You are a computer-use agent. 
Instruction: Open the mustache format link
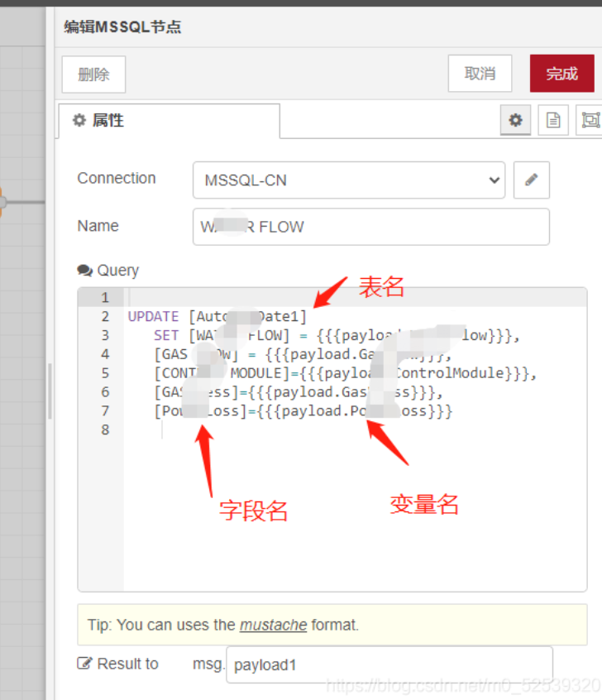click(x=273, y=625)
